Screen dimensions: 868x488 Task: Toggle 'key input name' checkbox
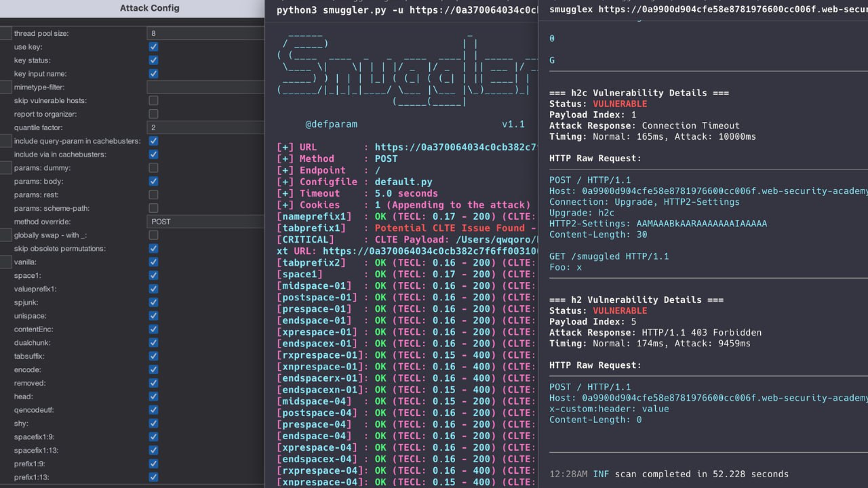(x=153, y=74)
